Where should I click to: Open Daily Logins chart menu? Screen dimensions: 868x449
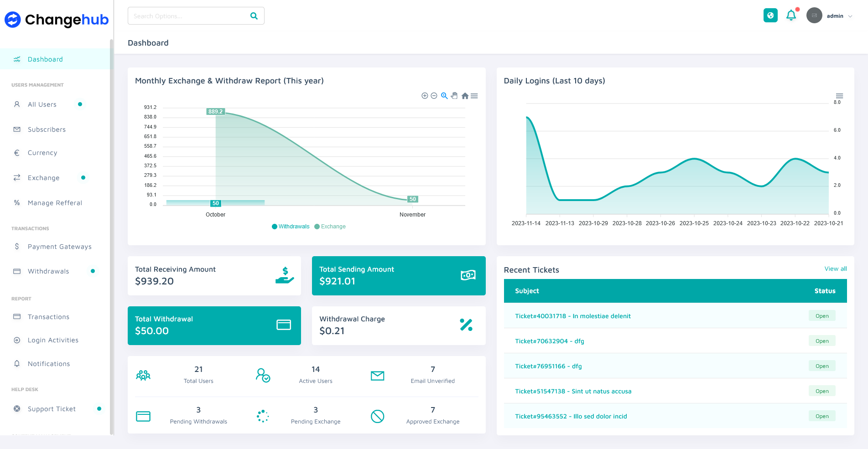coord(839,96)
